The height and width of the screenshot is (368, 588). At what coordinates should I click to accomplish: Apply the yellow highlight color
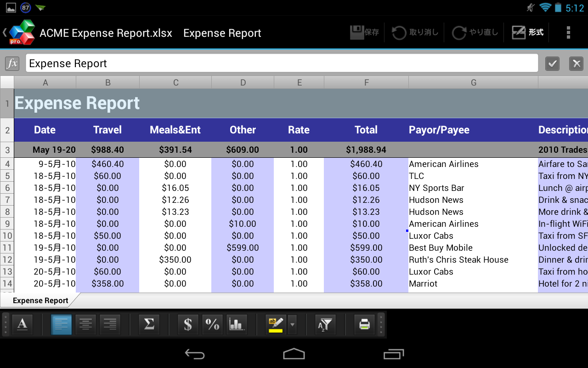(x=276, y=324)
